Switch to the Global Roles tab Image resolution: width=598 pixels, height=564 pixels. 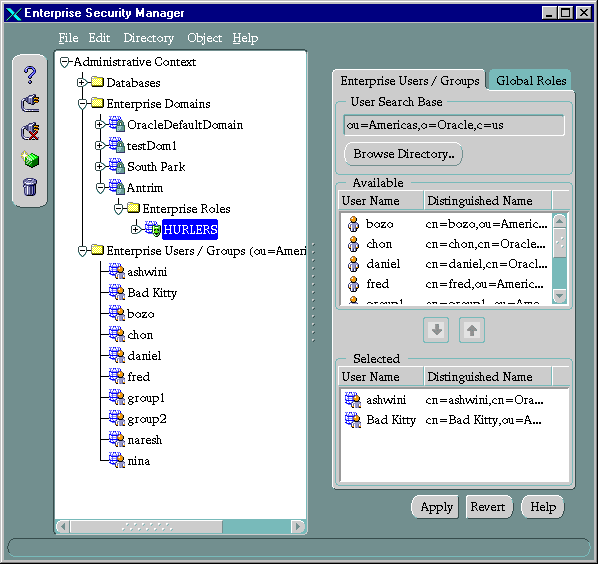tap(530, 80)
